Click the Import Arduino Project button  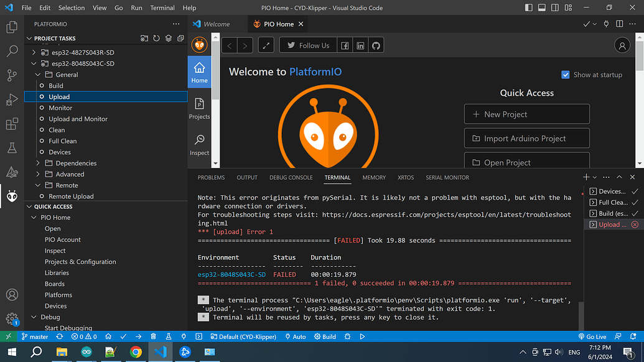coord(526,139)
